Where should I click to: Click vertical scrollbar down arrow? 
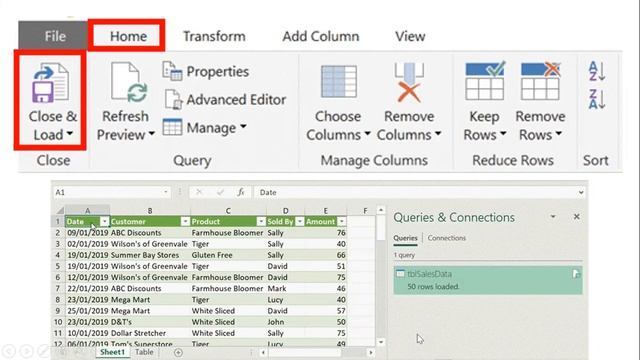(380, 342)
